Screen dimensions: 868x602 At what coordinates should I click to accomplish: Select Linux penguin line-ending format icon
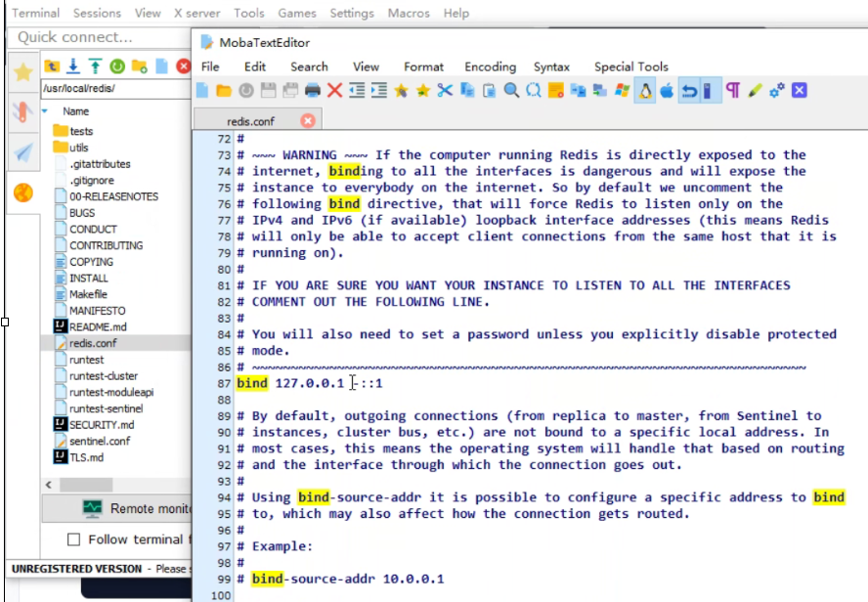point(645,90)
